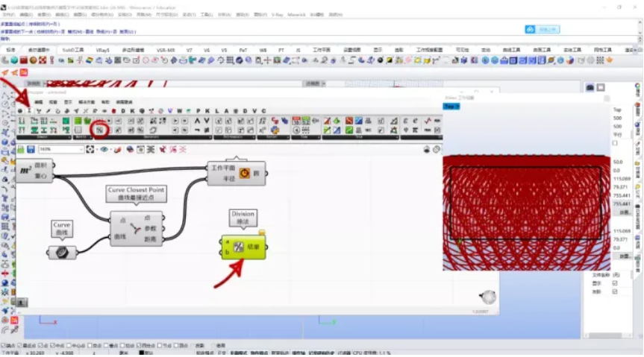Select the Pi constant component icon

click(x=415, y=130)
